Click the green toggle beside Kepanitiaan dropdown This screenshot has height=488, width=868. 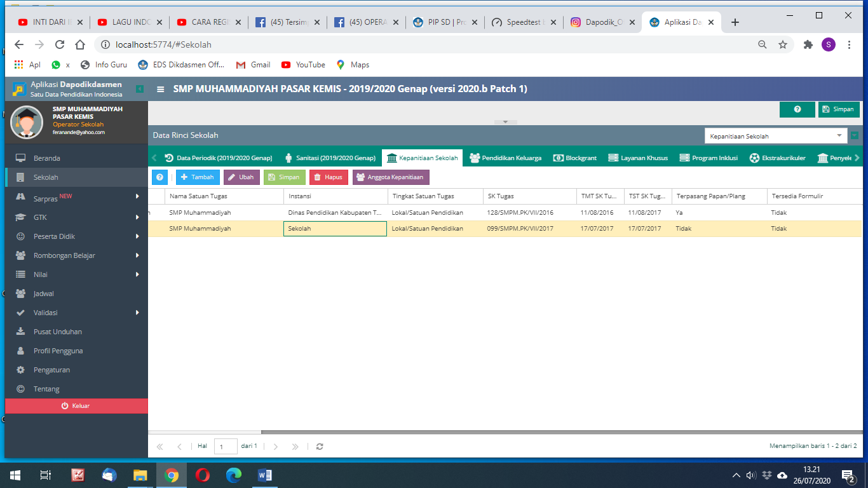pos(855,136)
